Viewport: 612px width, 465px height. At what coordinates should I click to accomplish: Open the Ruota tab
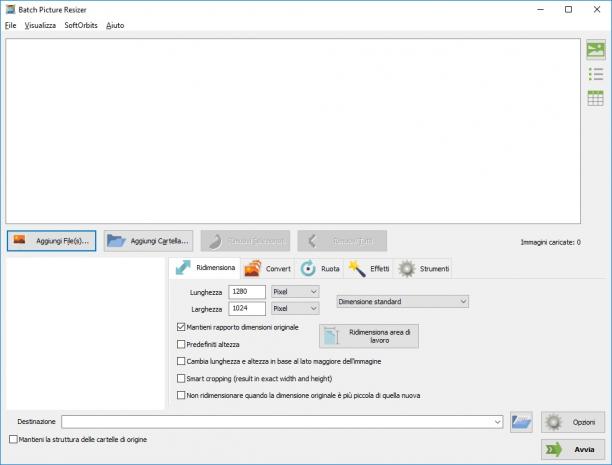pos(320,269)
